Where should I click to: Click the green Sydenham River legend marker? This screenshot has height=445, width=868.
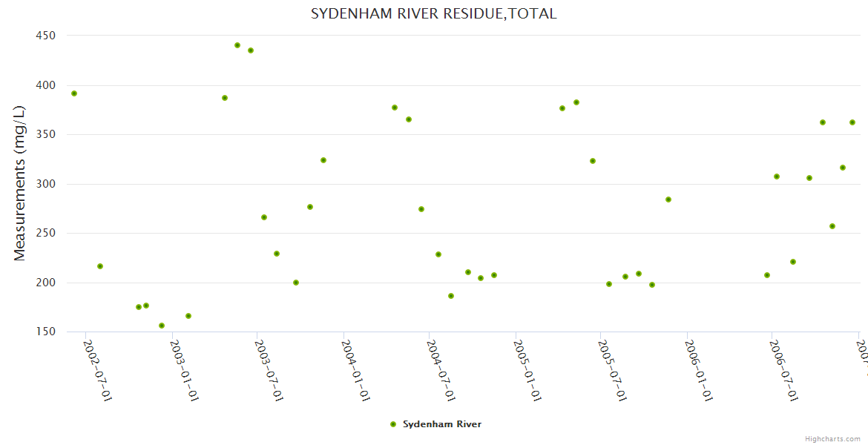tap(393, 424)
